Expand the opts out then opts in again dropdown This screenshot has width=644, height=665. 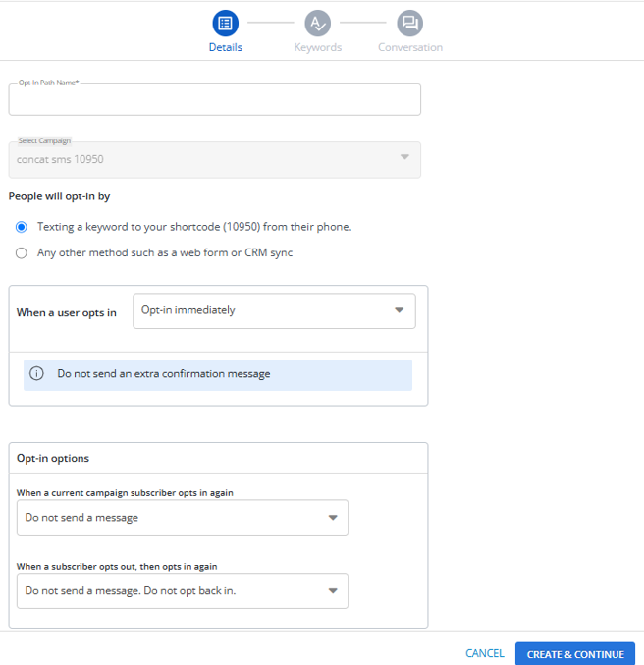tap(182, 590)
